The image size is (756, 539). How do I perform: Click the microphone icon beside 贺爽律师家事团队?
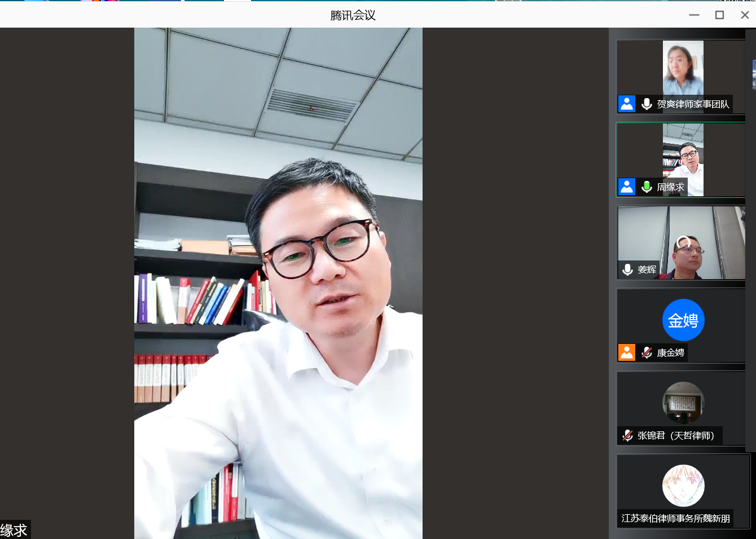click(647, 104)
